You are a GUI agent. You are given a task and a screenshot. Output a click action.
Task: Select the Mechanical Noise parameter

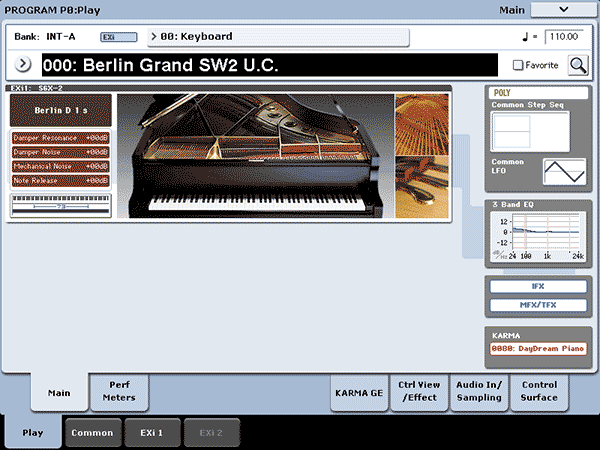(60, 166)
